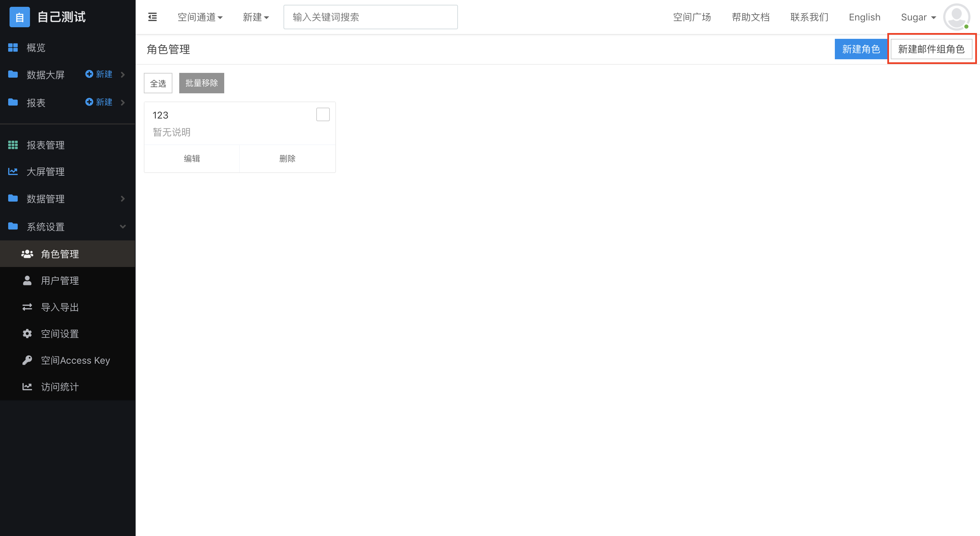Image resolution: width=980 pixels, height=536 pixels.
Task: Expand the 数据管理 sidebar section
Action: point(123,199)
